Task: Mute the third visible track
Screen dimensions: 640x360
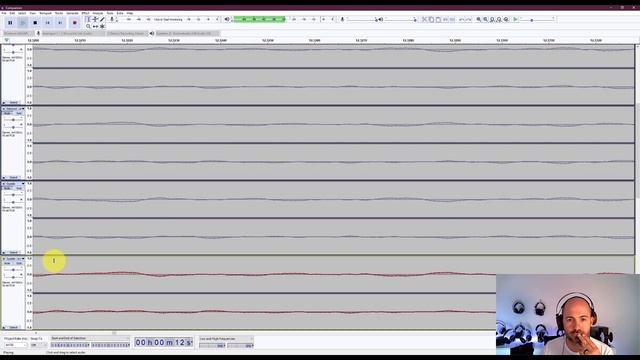Action: [x=7, y=188]
